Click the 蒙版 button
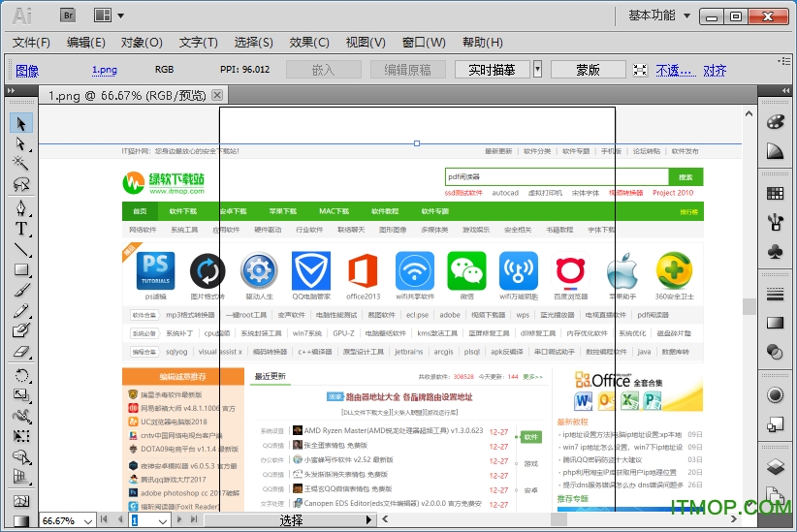 click(588, 70)
